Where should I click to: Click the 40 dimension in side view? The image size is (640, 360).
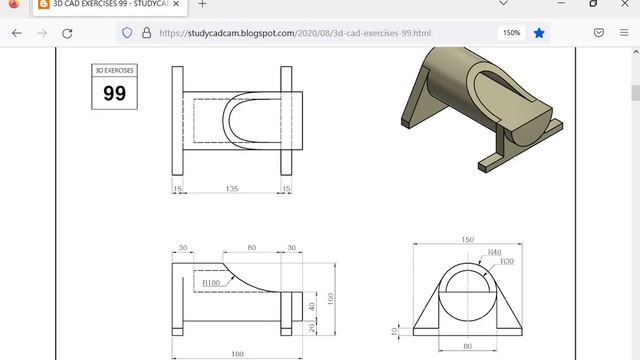(312, 306)
